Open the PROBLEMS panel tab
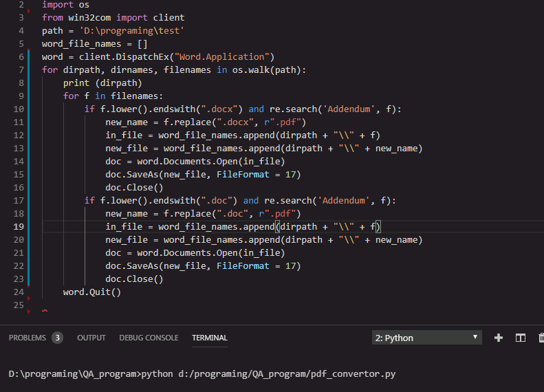544x392 pixels. tap(27, 338)
